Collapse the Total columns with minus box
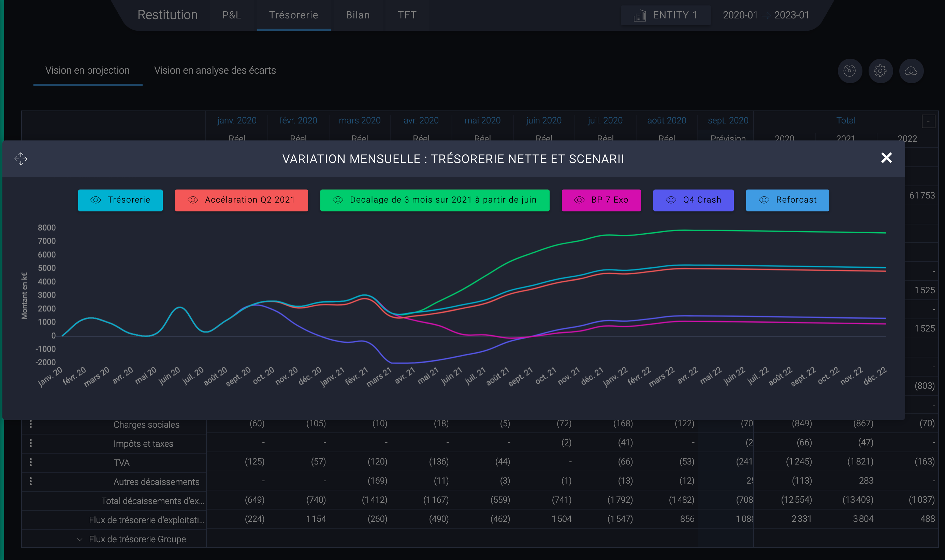945x560 pixels. click(x=928, y=121)
